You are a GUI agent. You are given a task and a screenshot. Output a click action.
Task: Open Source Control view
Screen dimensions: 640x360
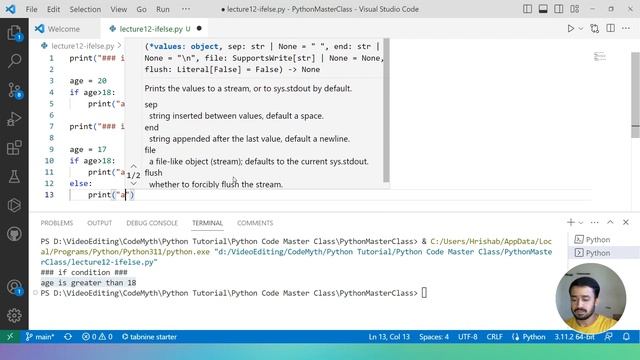(14, 90)
